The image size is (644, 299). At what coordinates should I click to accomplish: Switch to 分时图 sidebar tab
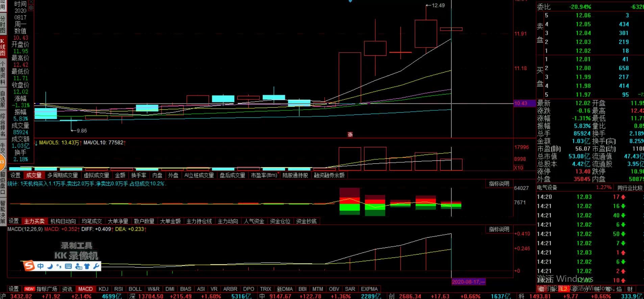pos(3,25)
